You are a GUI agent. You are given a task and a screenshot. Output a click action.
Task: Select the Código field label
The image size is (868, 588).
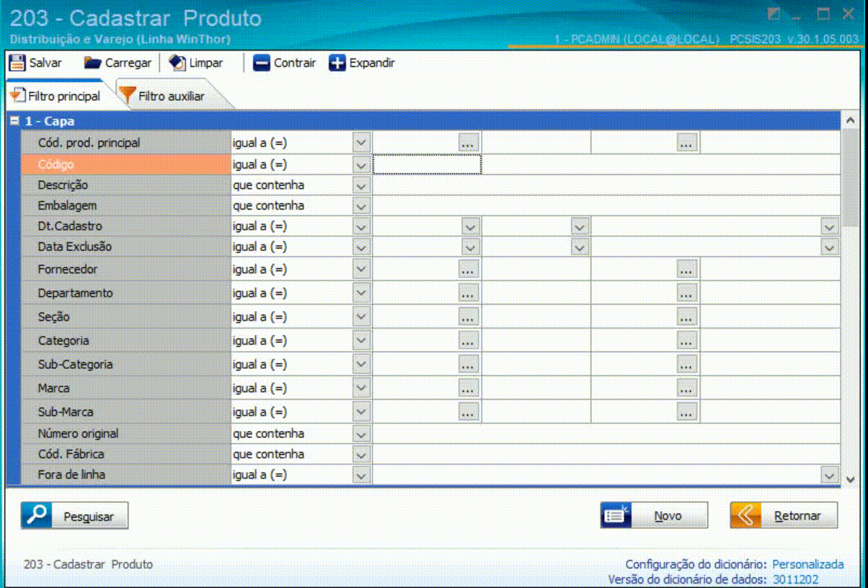(x=56, y=165)
